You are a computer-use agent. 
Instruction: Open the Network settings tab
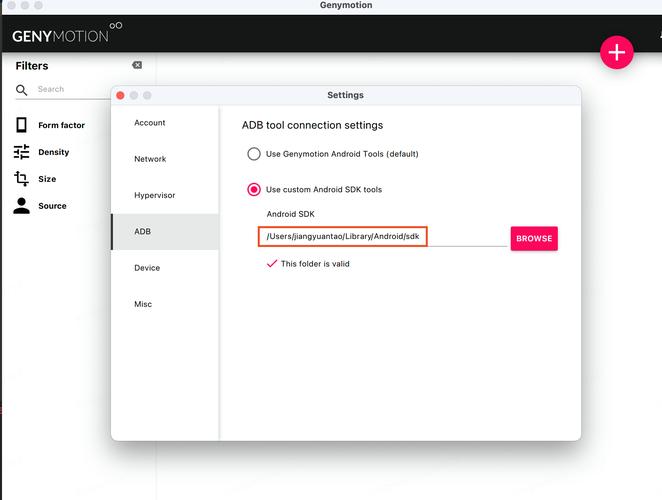(x=165, y=159)
